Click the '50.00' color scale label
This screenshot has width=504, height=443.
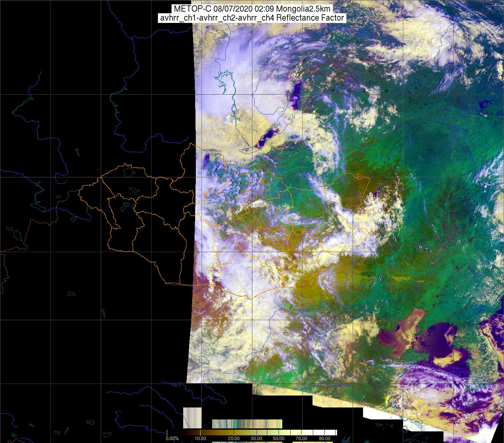tap(279, 439)
